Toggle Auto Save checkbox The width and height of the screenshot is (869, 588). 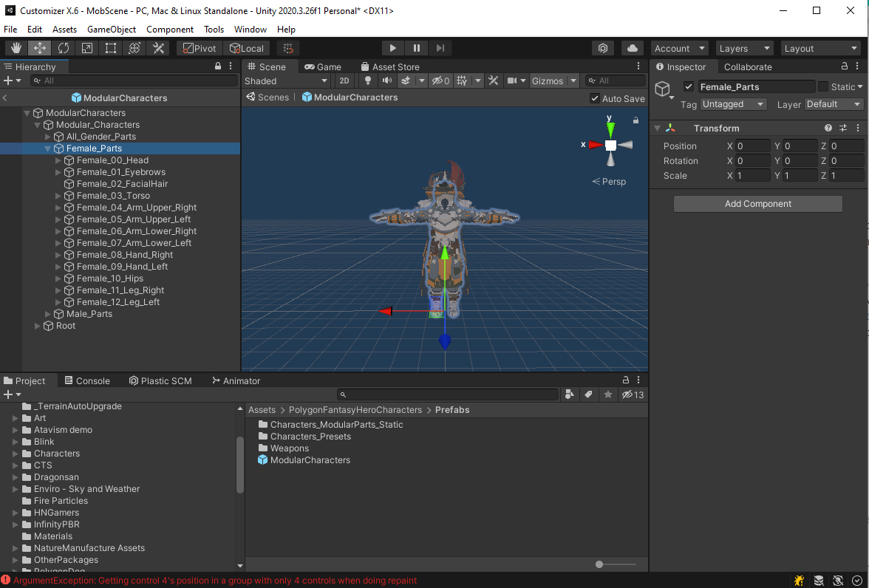tap(595, 99)
